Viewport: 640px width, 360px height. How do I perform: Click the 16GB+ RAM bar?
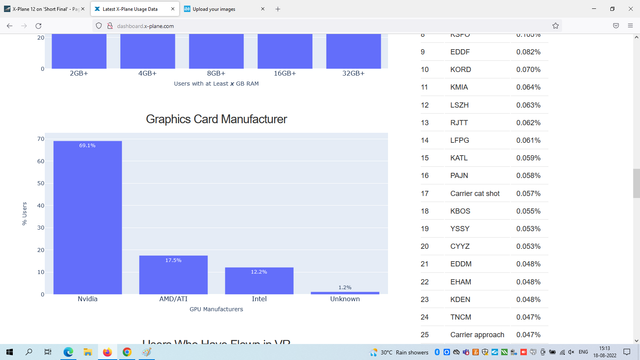coord(285,51)
